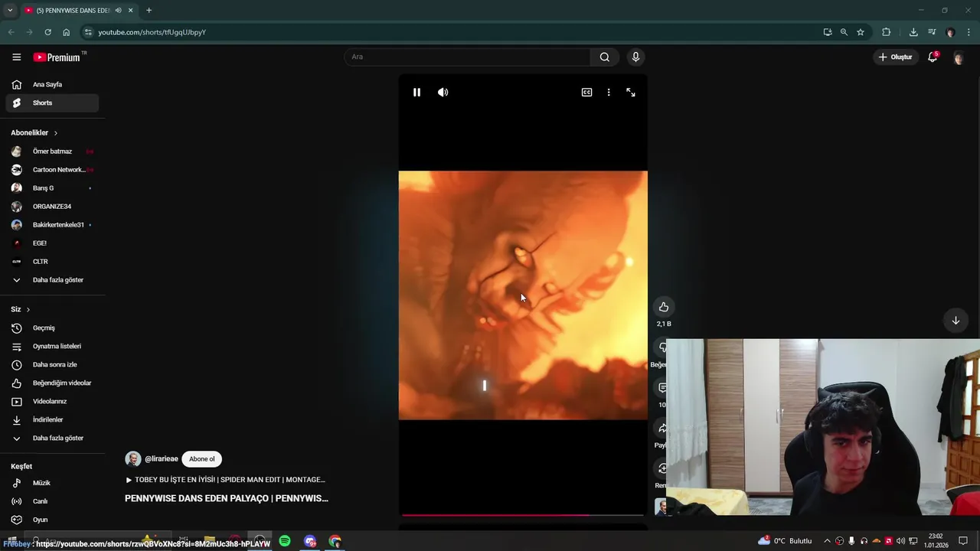Expand the Siz section chevron

tap(28, 310)
